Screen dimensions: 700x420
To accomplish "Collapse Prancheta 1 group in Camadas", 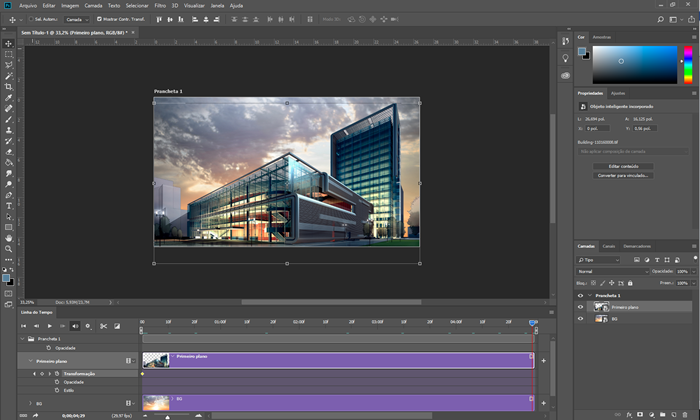I will tap(590, 295).
